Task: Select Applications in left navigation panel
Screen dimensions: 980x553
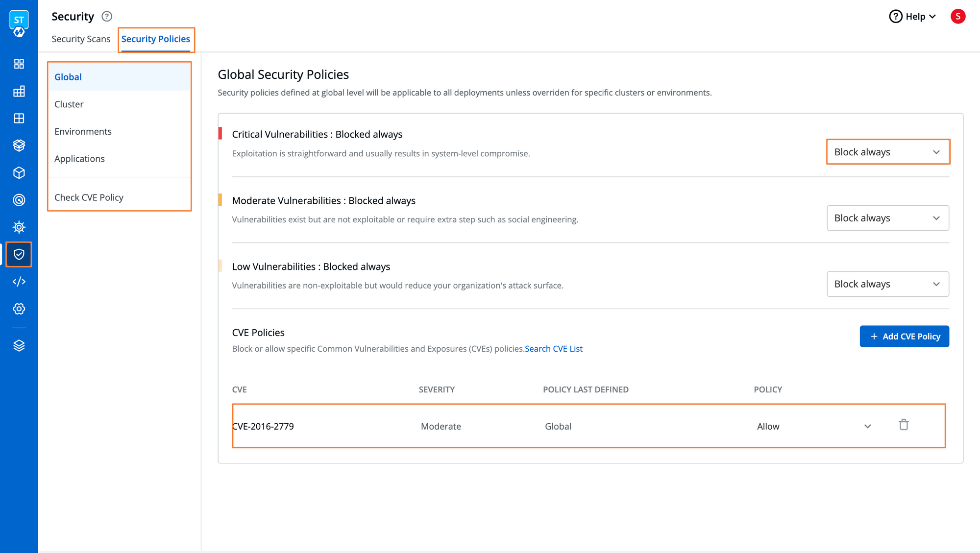Action: coord(79,158)
